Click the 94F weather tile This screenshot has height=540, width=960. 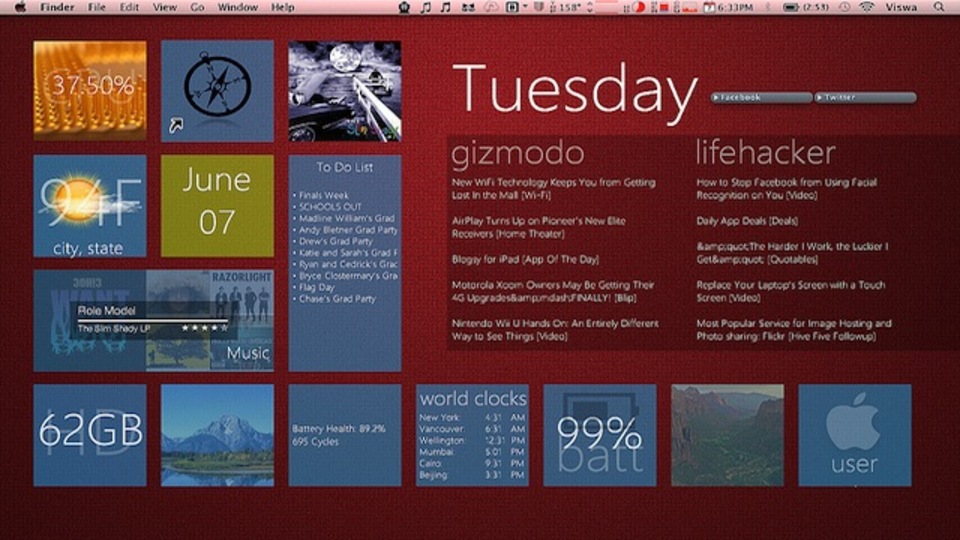point(90,206)
